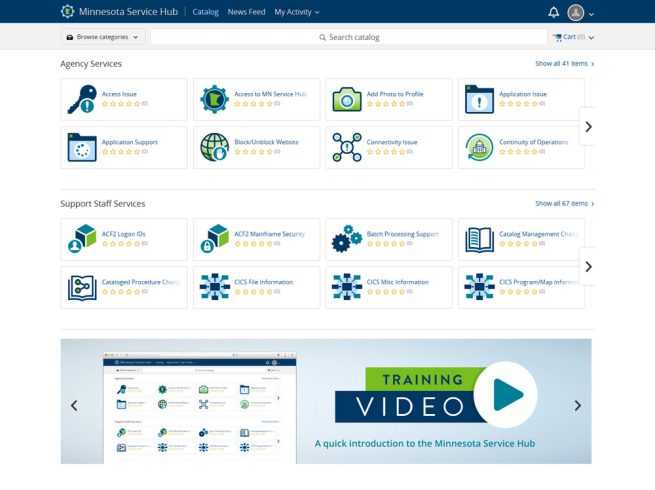
Task: Open the ACF2 Logon IDs link
Action: [124, 234]
